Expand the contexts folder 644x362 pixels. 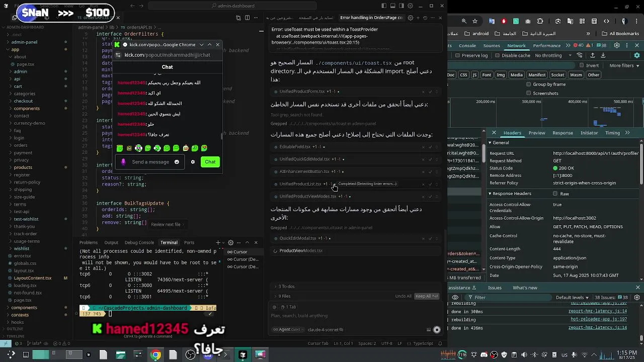20,315
